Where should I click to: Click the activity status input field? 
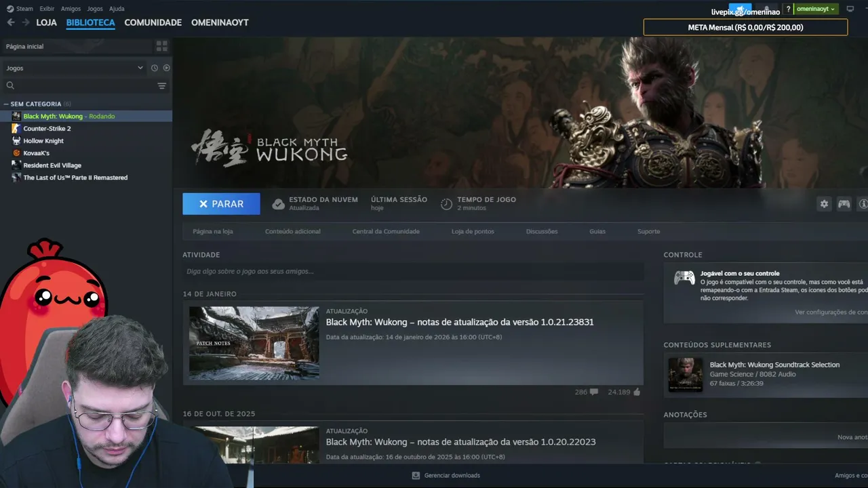413,271
